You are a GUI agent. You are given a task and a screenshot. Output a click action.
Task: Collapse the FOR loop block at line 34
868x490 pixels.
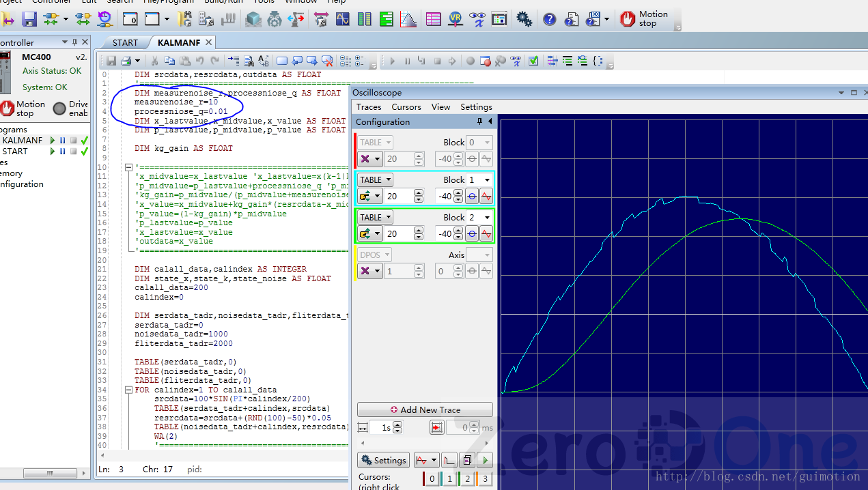tap(128, 390)
